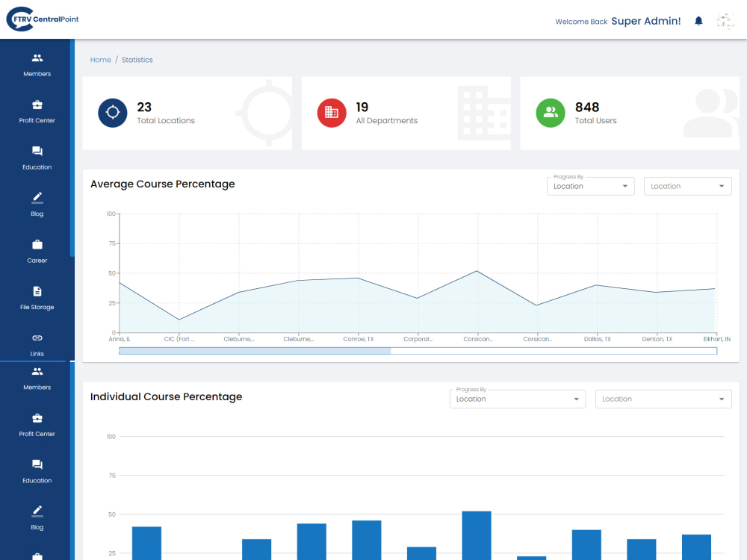747x560 pixels.
Task: Select the Education chat icon at top of sidebar
Action: tap(37, 152)
